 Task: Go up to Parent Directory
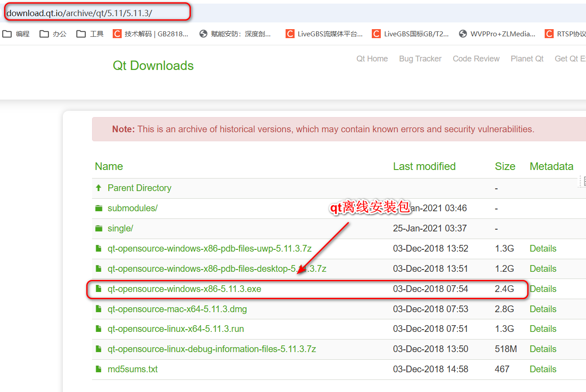pyautogui.click(x=139, y=188)
